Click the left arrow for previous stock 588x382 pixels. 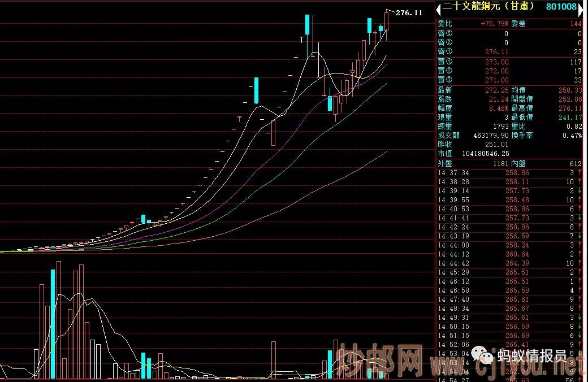(x=438, y=7)
